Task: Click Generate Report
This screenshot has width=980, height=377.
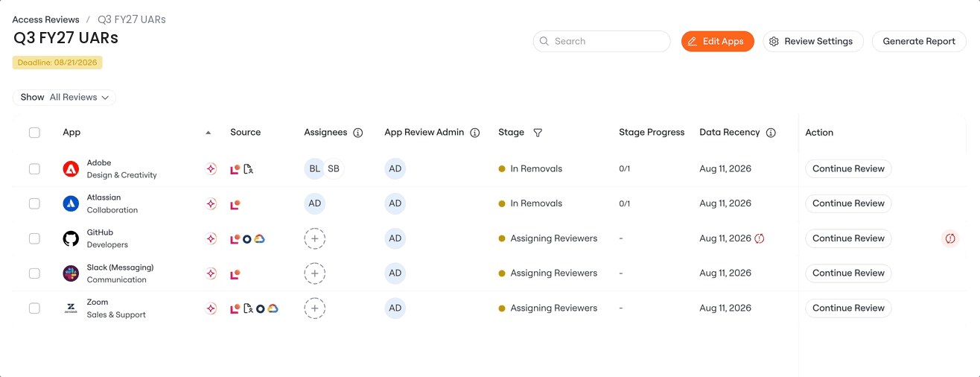Action: 919,41
